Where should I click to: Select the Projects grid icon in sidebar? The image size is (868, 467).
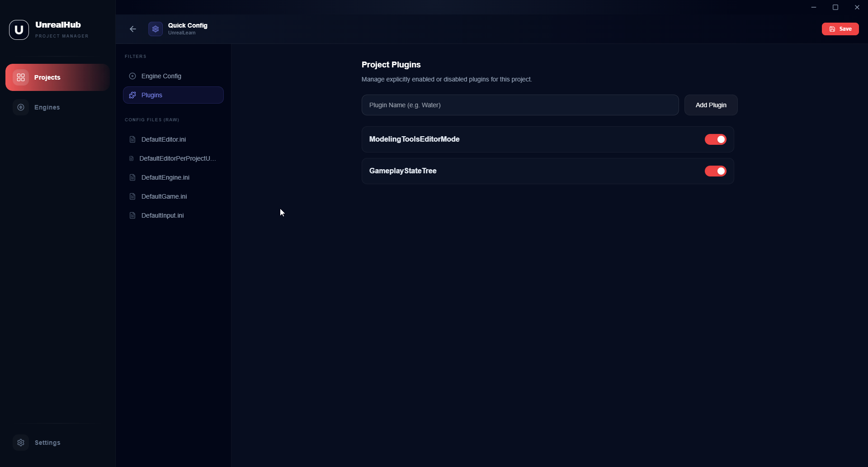pyautogui.click(x=20, y=77)
